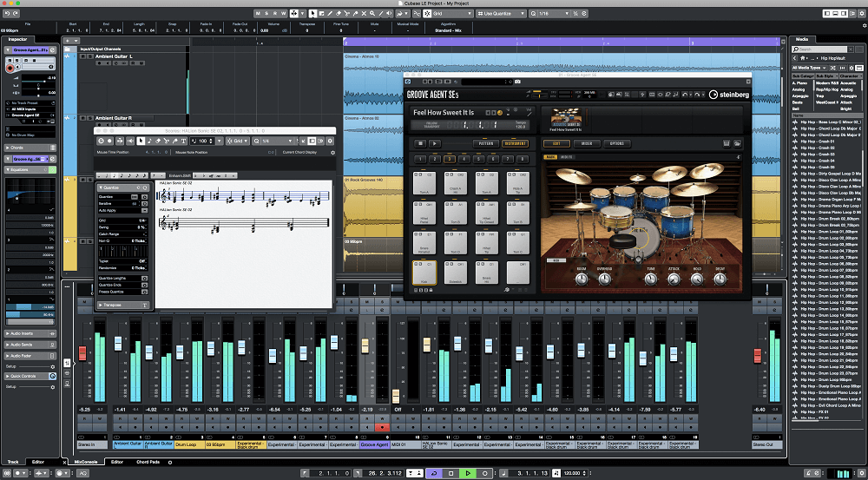Screen dimensions: 868x480
Task: Click the Groove Agent pattern stop button
Action: pyautogui.click(x=420, y=143)
